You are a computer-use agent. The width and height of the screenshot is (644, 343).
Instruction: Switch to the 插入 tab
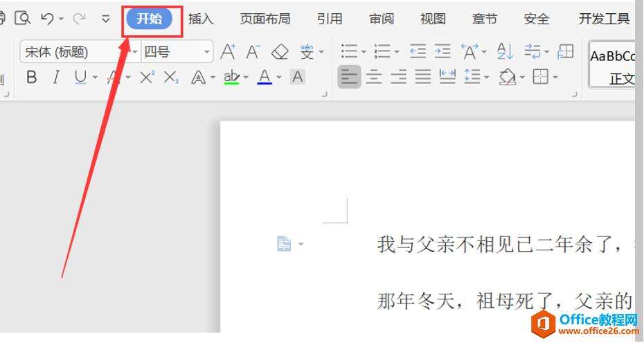(x=201, y=19)
